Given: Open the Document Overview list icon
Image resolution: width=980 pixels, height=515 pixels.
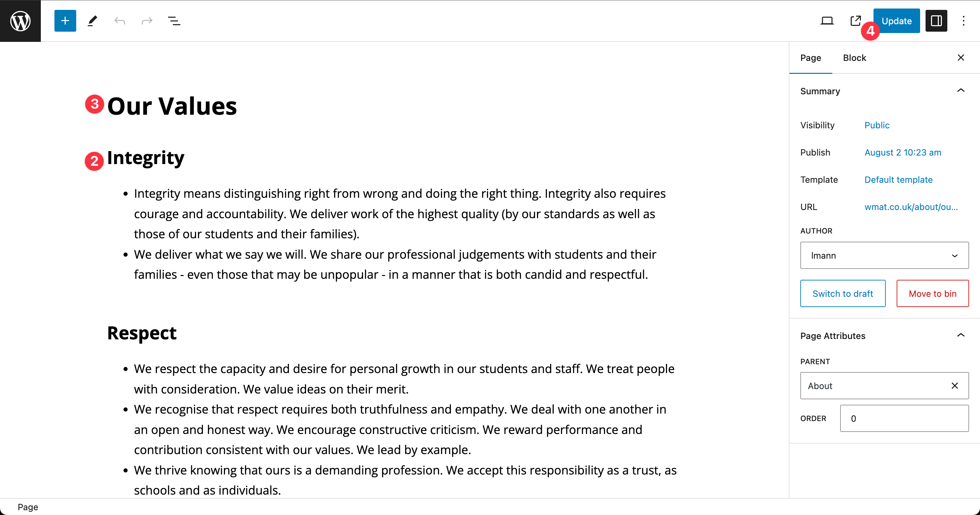Looking at the screenshot, I should tap(174, 21).
